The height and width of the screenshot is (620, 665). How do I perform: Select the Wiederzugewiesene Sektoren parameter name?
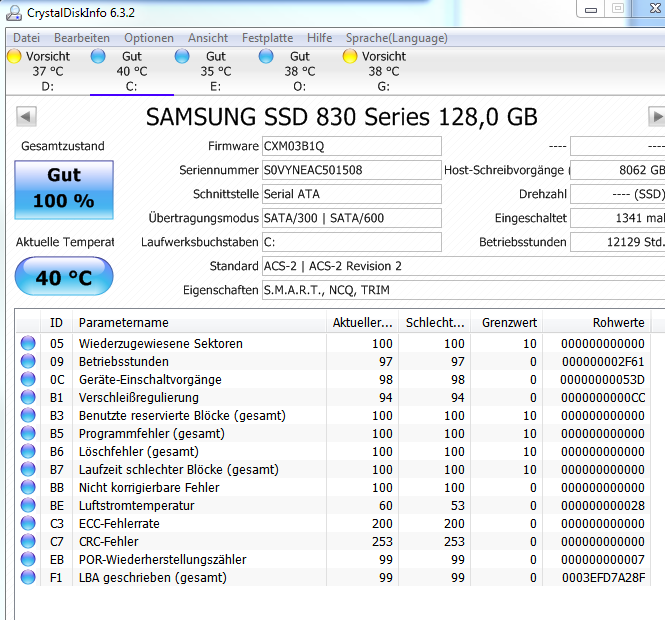tap(161, 344)
